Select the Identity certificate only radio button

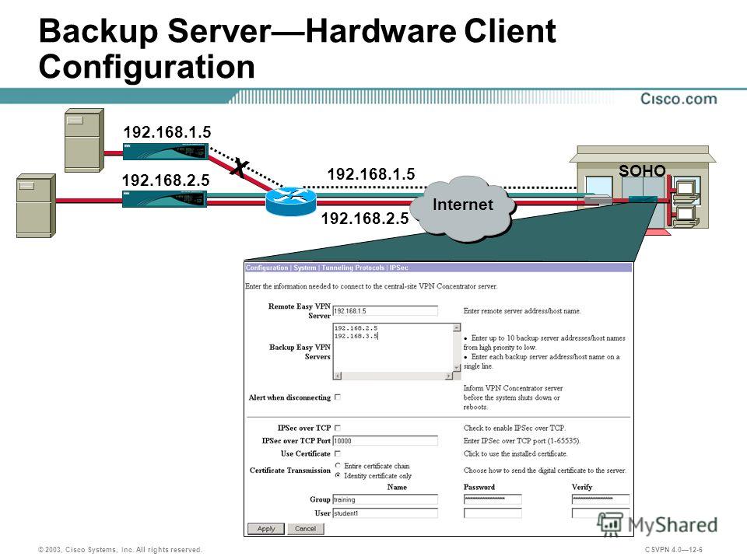tap(338, 475)
